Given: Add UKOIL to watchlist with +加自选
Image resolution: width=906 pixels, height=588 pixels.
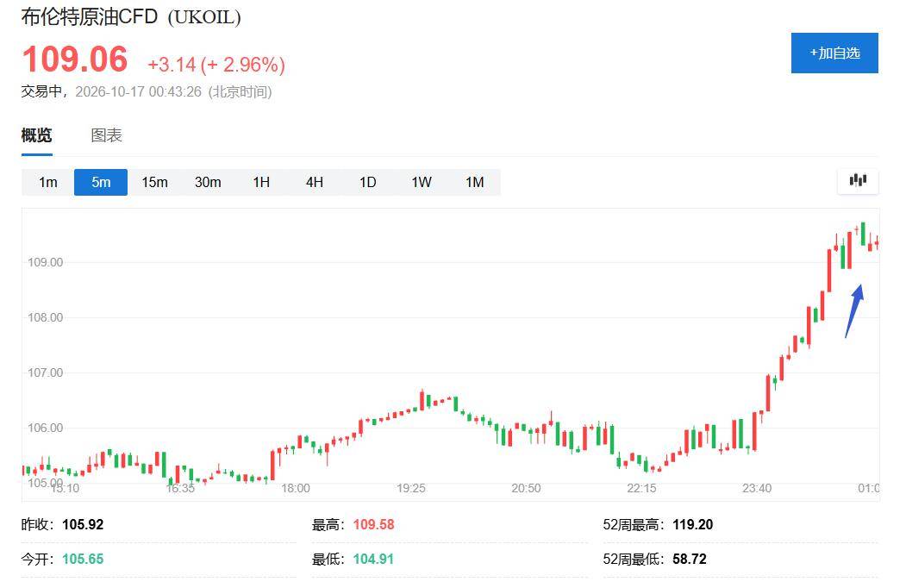Looking at the screenshot, I should tap(834, 53).
